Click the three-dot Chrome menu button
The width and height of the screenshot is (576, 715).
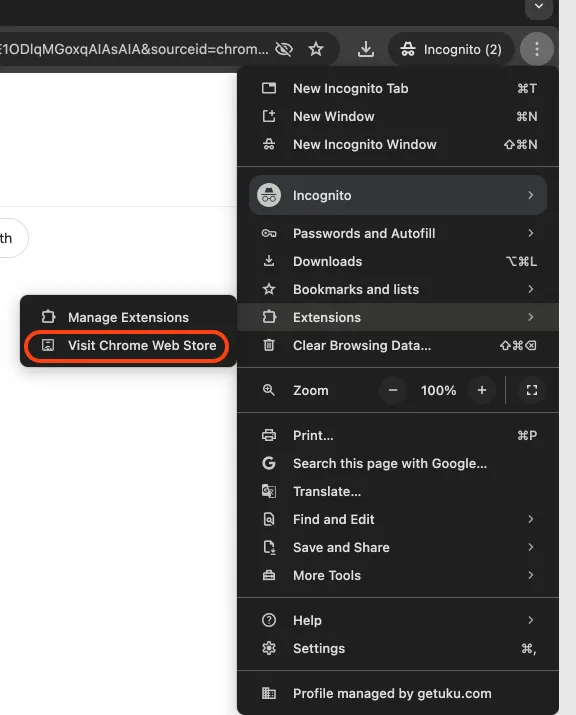point(536,49)
